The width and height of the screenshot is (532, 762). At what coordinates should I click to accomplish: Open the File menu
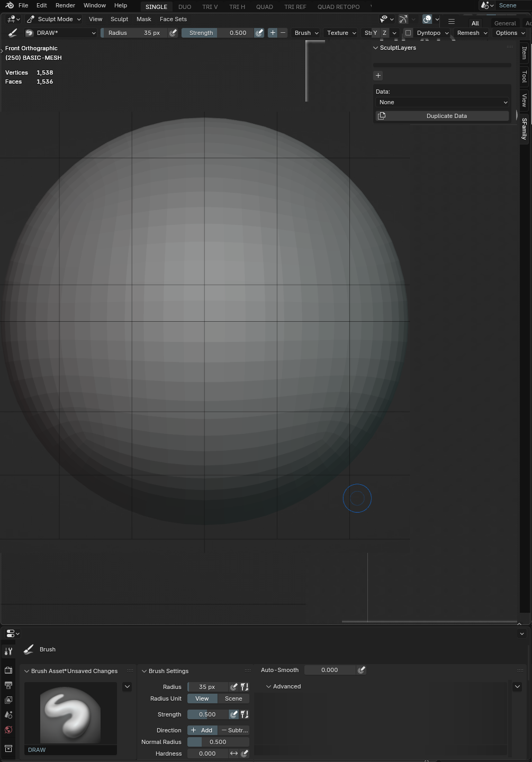tap(23, 5)
